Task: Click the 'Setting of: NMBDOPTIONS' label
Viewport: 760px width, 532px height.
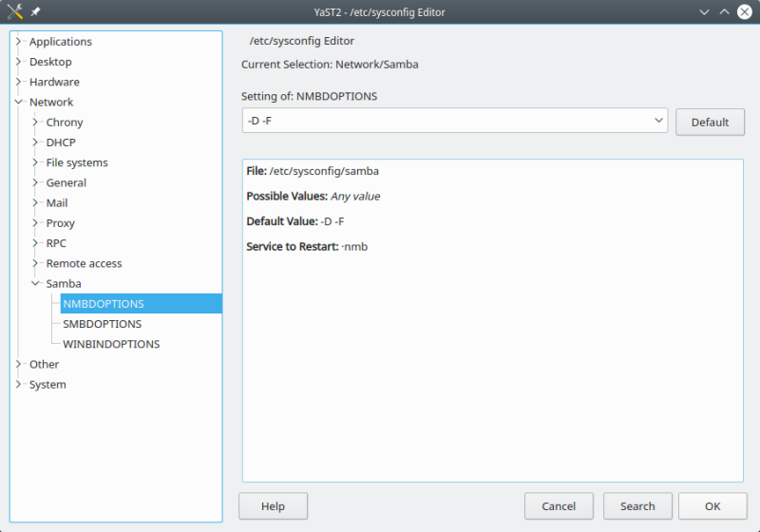Action: (x=309, y=96)
